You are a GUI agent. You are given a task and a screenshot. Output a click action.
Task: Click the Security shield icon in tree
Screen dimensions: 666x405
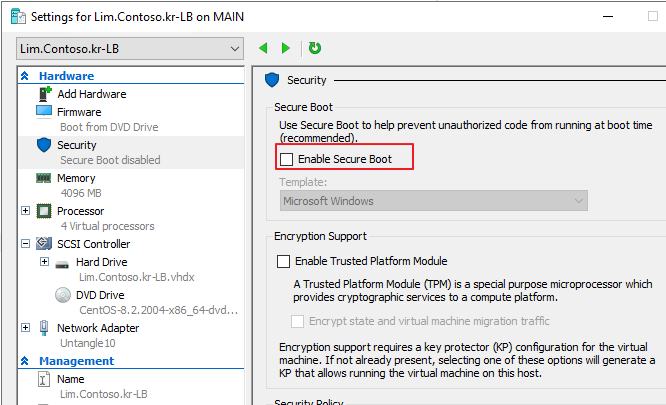tap(44, 145)
